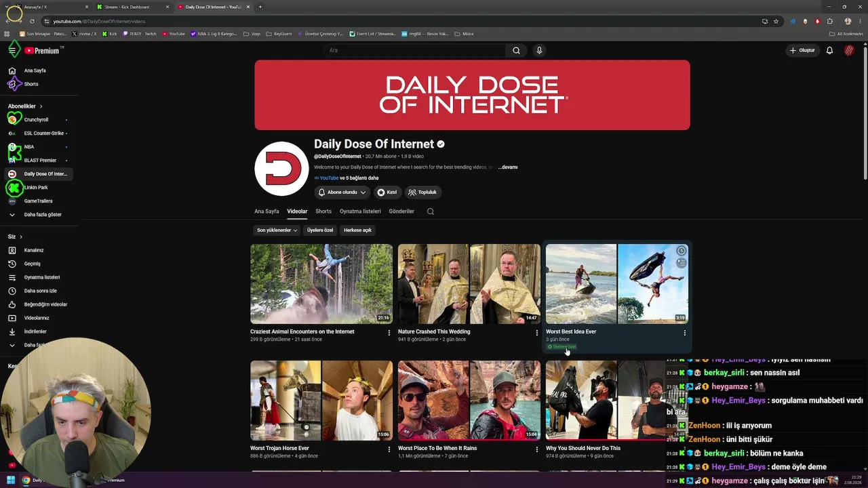
Task: Click the browser address bar URL
Action: [x=99, y=21]
